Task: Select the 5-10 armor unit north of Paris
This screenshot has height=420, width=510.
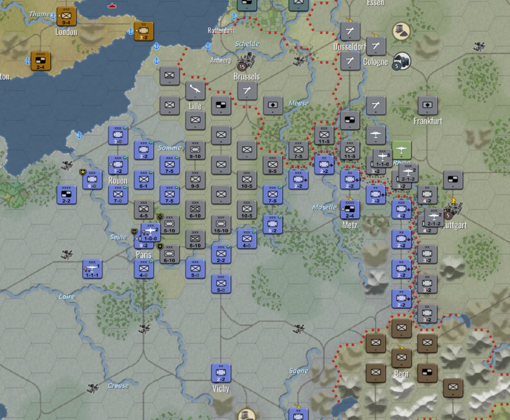Action: tap(169, 224)
